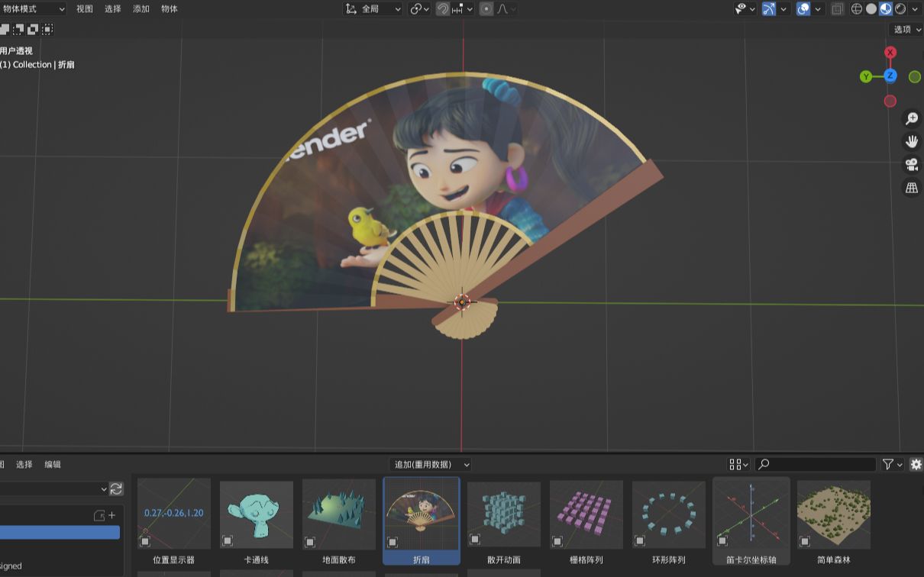924x577 pixels.
Task: Click the red X axis gizmo
Action: pos(890,52)
